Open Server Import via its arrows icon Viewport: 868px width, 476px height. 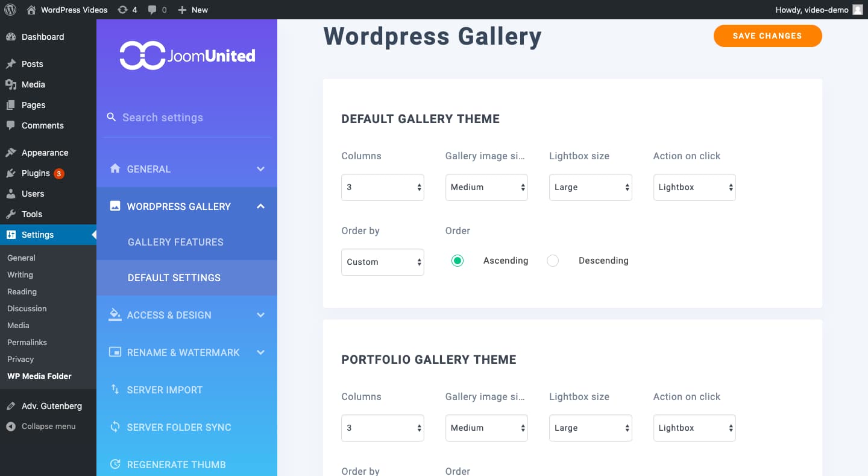[115, 390]
